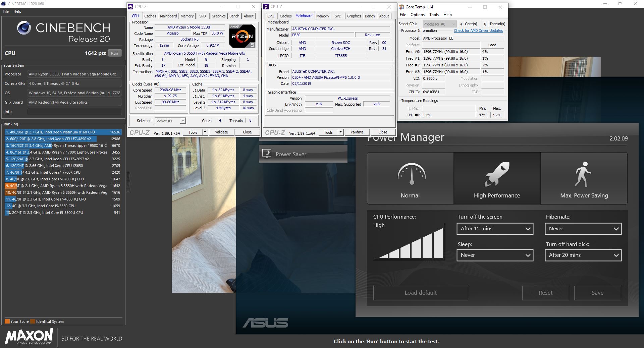Click the Cinebench logo sphere icon
Image resolution: width=644 pixels, height=348 pixels.
click(x=24, y=28)
